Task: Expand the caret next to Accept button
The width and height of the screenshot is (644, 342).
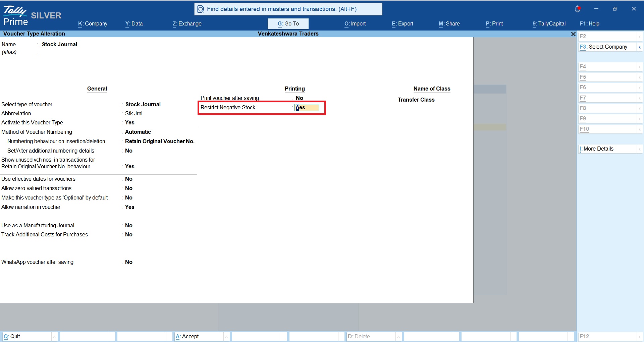Action: pos(226,336)
